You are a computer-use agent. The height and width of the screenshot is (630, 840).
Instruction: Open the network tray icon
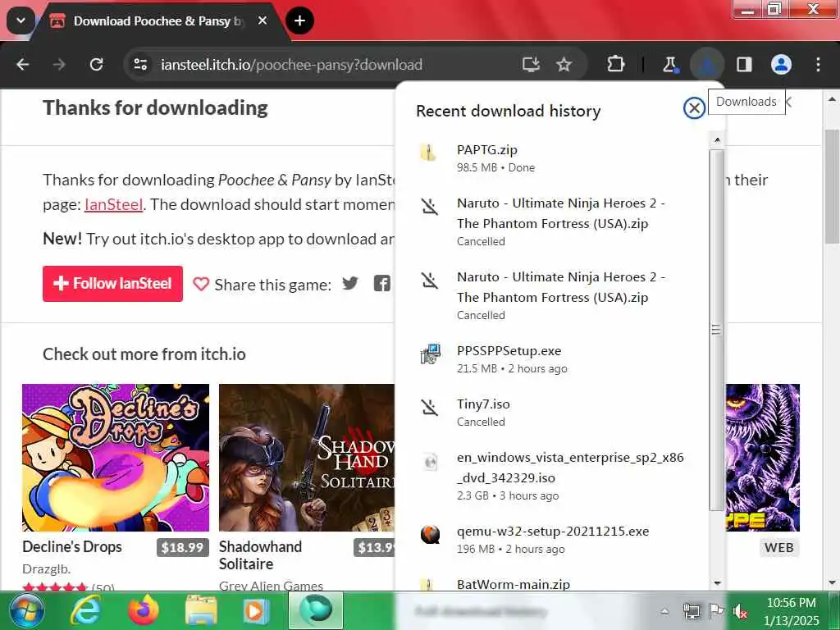(x=691, y=610)
